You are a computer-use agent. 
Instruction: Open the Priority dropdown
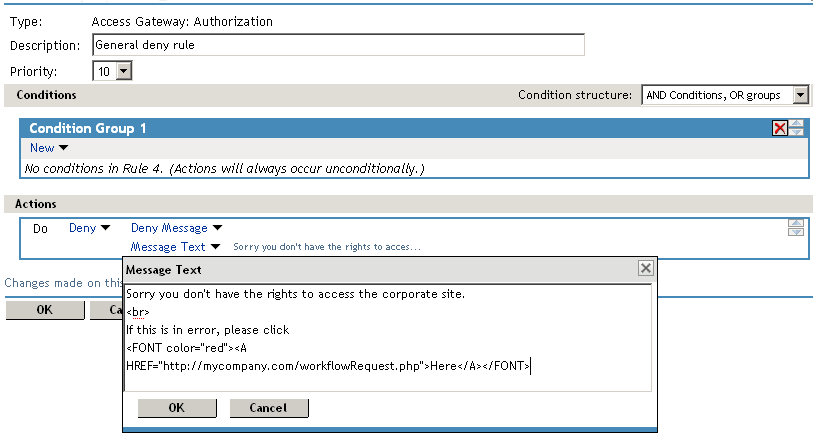[x=124, y=71]
